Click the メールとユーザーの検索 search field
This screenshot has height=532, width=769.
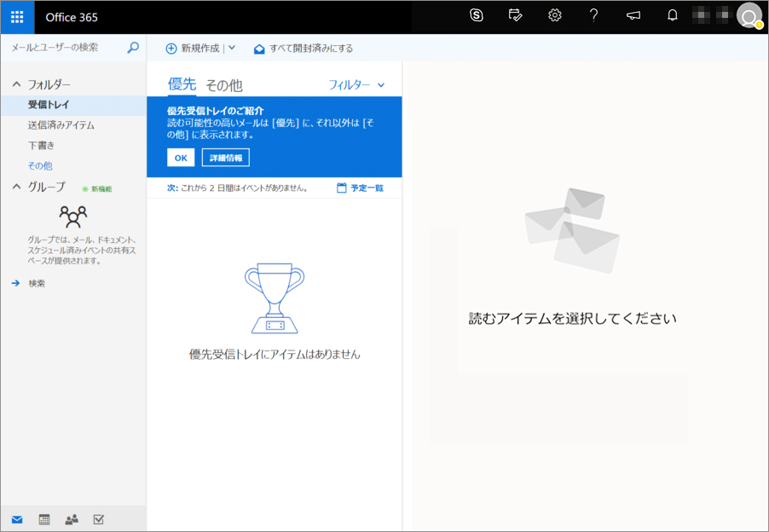(64, 48)
